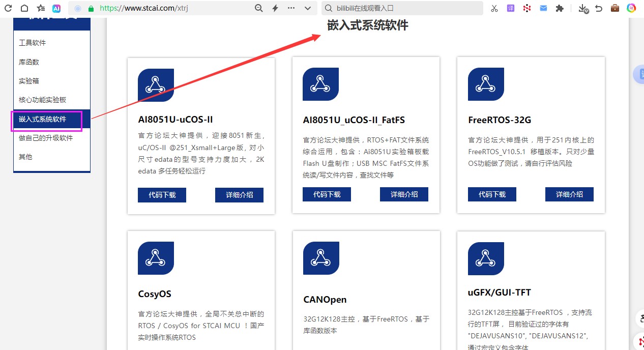Image resolution: width=644 pixels, height=350 pixels.
Task: Download code for AI8051U-uCOS-II
Action: coord(162,195)
